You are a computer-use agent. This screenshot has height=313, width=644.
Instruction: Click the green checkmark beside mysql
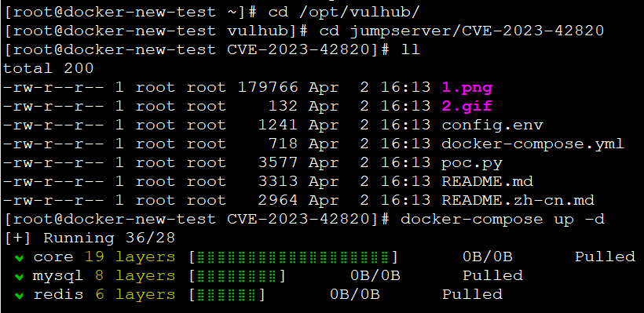[x=19, y=277]
